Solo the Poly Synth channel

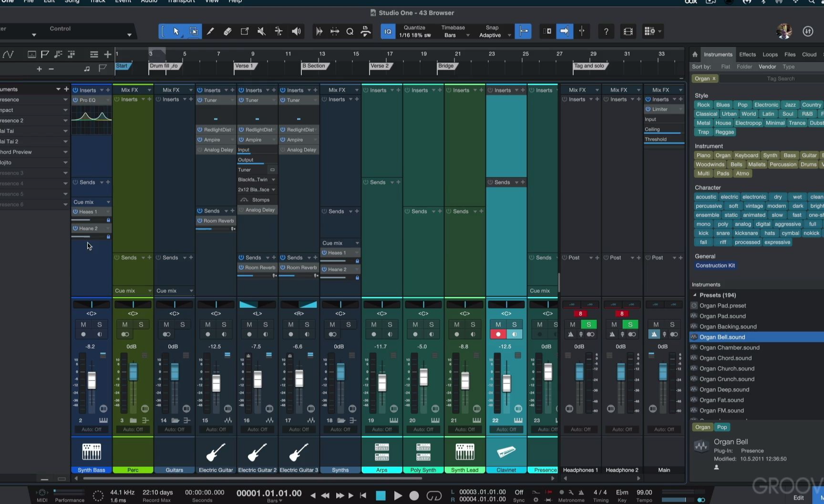coord(431,324)
